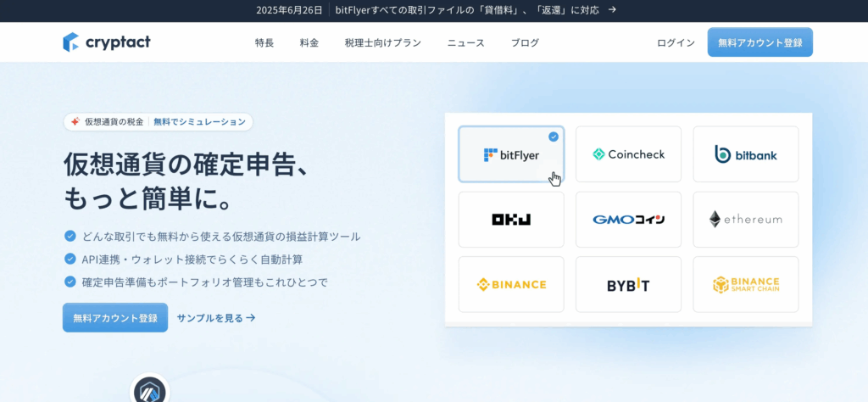This screenshot has width=868, height=402.
Task: Select the bitbank exchange card
Action: pyautogui.click(x=746, y=154)
